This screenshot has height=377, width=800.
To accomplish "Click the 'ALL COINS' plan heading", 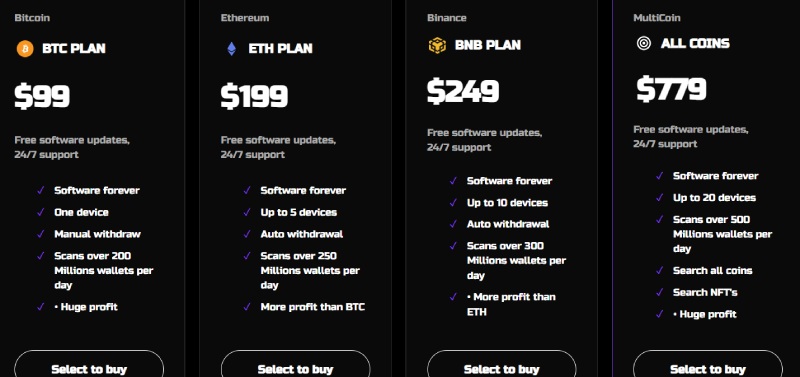I will tap(695, 44).
